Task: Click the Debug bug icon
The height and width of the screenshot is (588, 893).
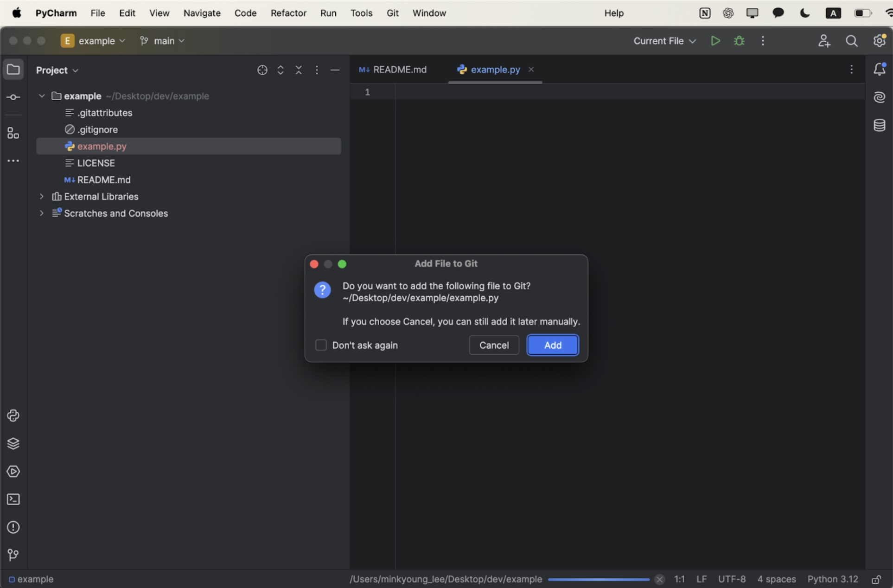Action: click(x=739, y=41)
